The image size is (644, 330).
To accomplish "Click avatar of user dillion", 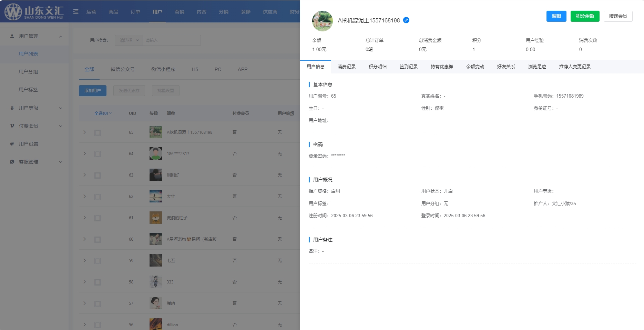I will coord(156,324).
